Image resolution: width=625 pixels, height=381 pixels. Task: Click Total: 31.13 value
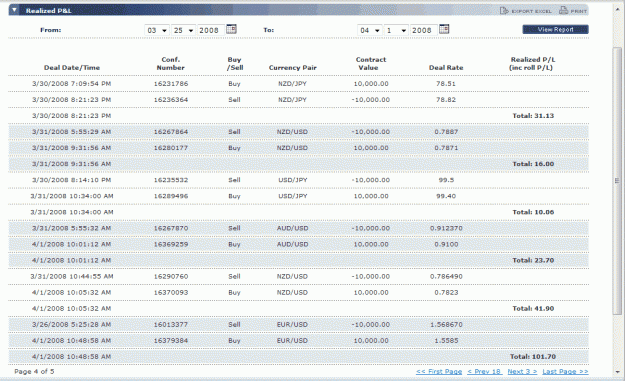[533, 116]
